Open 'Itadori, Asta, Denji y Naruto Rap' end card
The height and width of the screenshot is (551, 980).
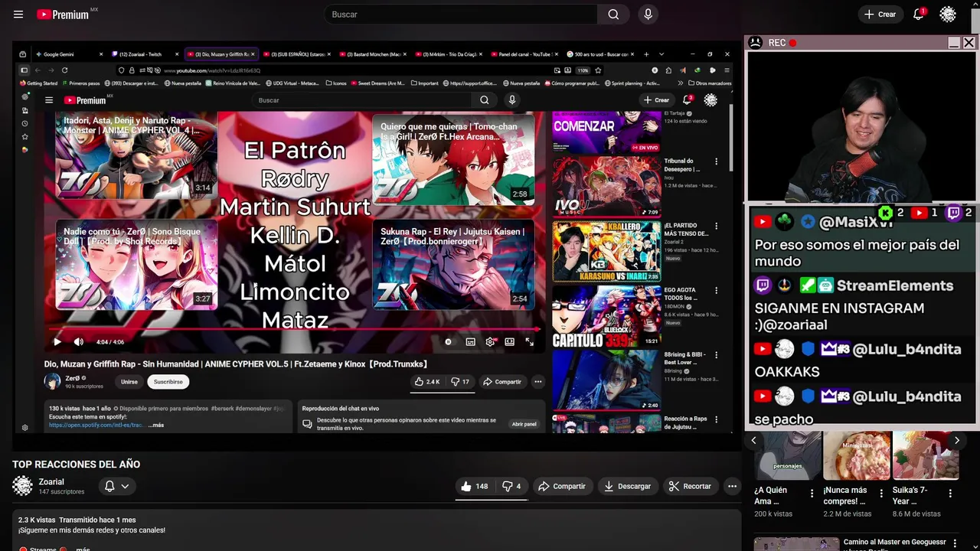[x=136, y=155]
